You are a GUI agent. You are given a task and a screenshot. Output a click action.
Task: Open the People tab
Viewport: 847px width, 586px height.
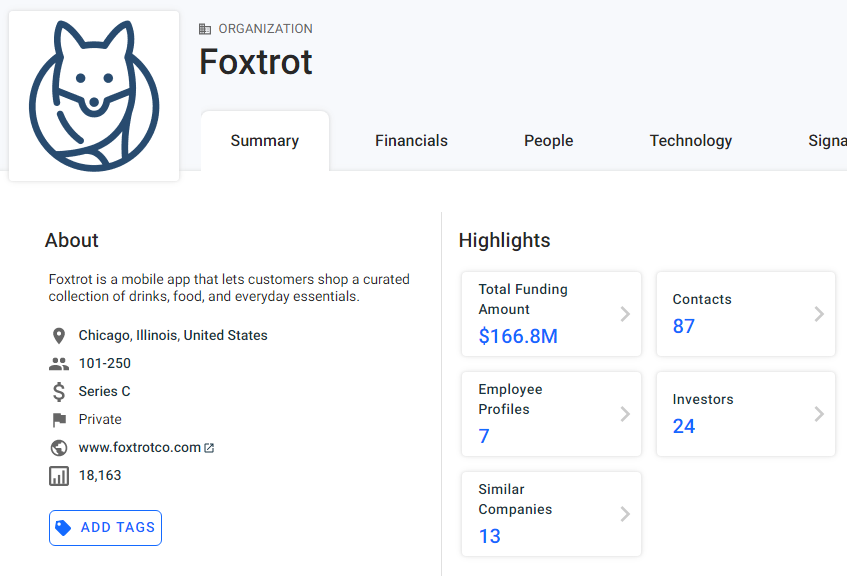tap(548, 140)
